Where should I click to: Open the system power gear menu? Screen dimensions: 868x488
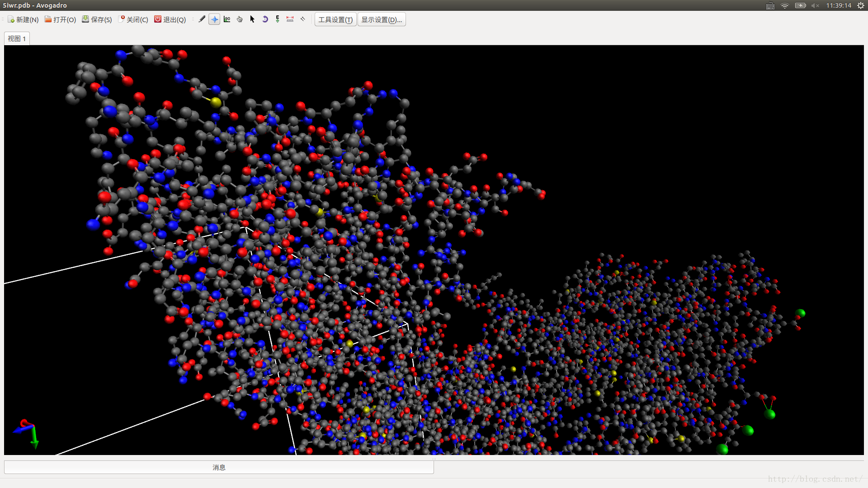point(860,5)
